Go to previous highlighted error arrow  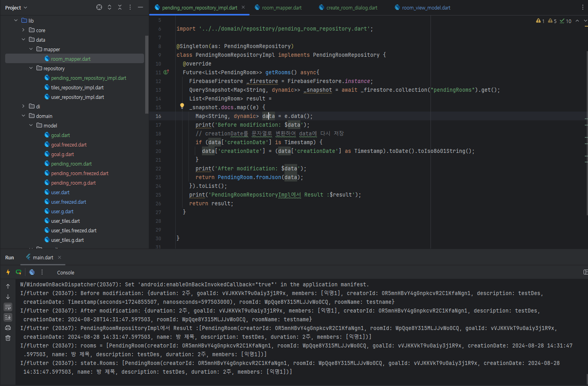[x=577, y=21]
